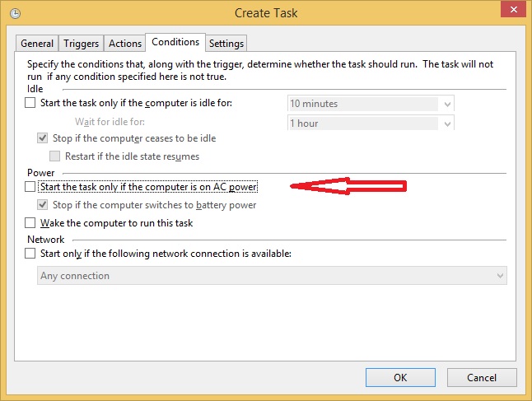Viewport: 532px width, 401px height.
Task: Confirm with the OK button
Action: point(400,378)
